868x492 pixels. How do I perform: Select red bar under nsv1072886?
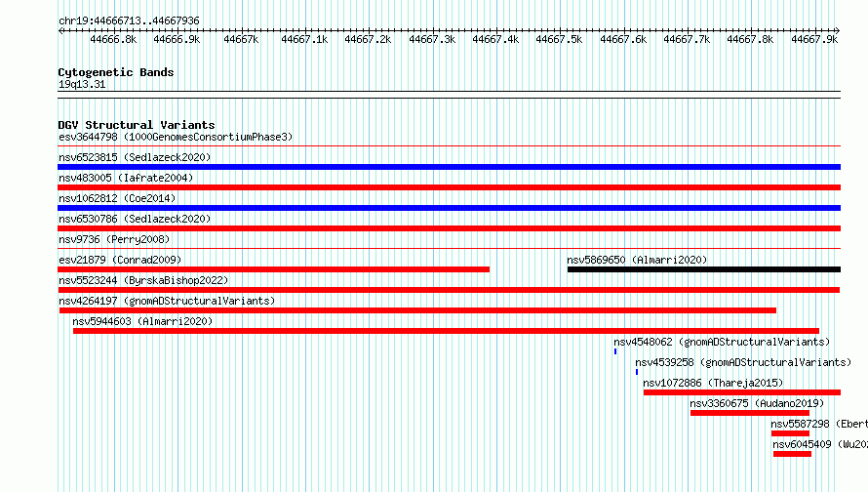pos(742,392)
